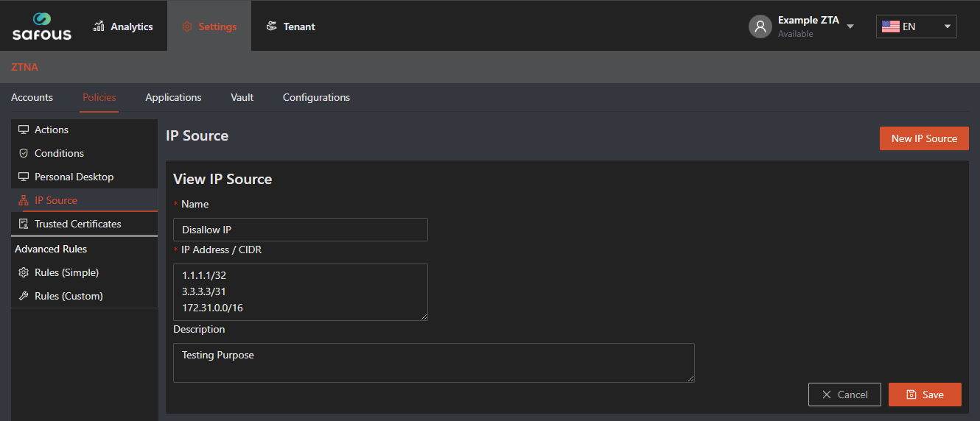Click into the Description text area
980x421 pixels.
click(x=434, y=363)
